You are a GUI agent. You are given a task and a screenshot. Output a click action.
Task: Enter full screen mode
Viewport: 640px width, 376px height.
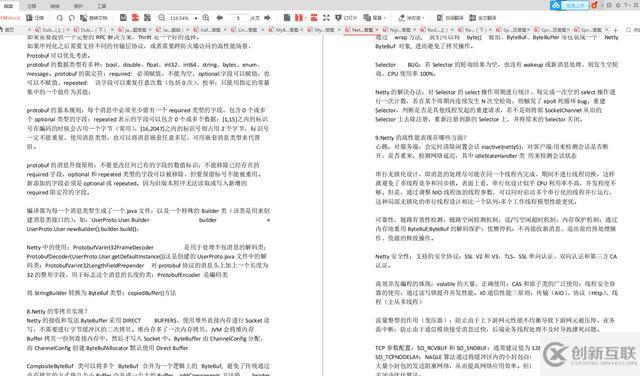(326, 18)
